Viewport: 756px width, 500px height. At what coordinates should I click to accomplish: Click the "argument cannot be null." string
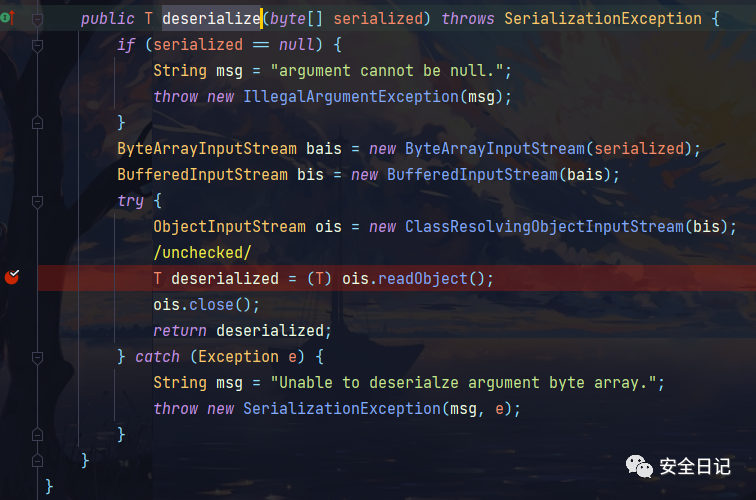[x=387, y=71]
